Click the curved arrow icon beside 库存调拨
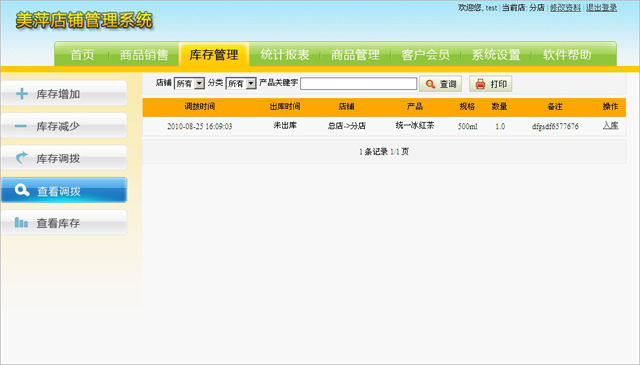Screen dimensions: 640x365 pyautogui.click(x=22, y=158)
